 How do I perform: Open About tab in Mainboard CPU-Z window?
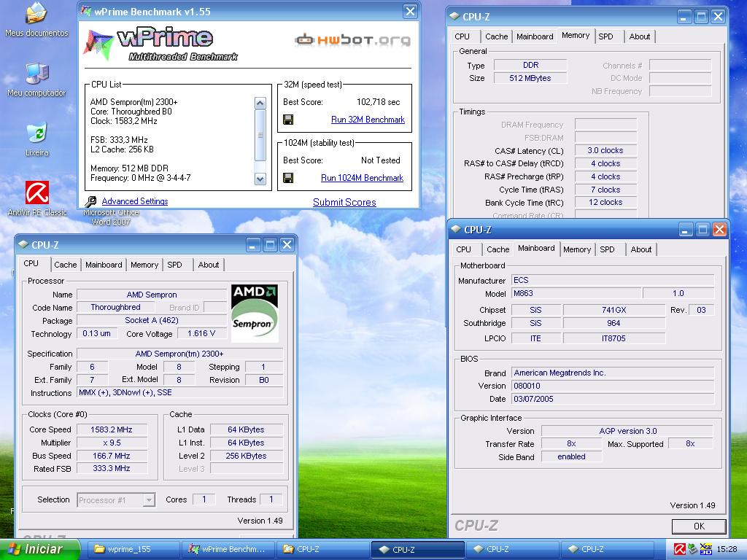(x=640, y=249)
